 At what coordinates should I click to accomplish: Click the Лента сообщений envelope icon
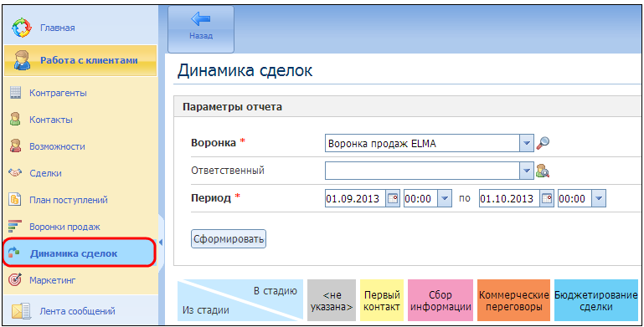tap(22, 311)
